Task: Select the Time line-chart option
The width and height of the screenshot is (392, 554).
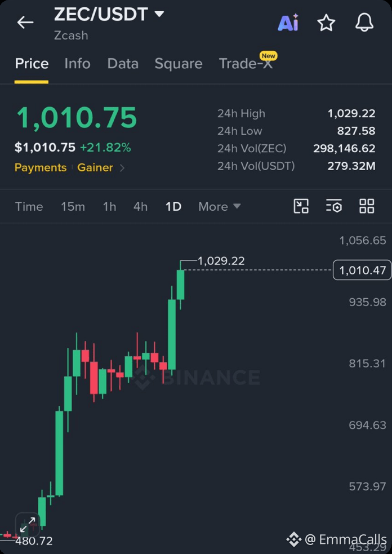Action: coord(29,206)
